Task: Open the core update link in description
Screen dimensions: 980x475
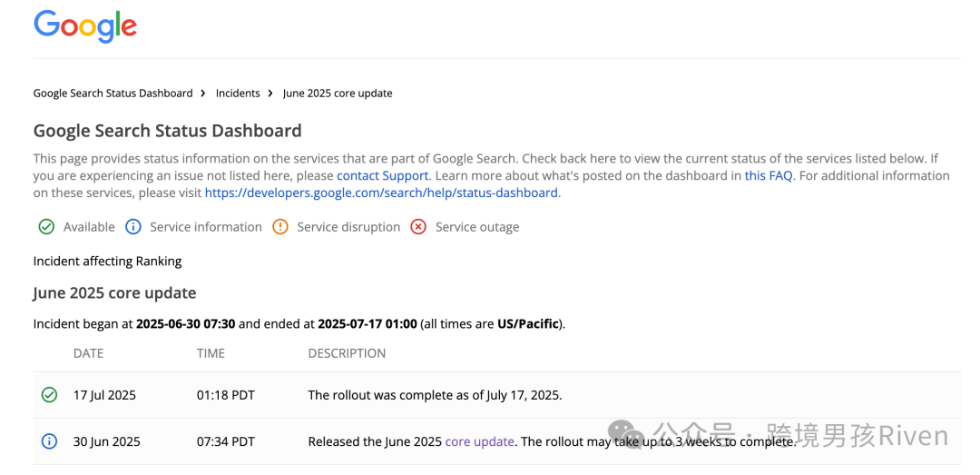Action: (479, 441)
